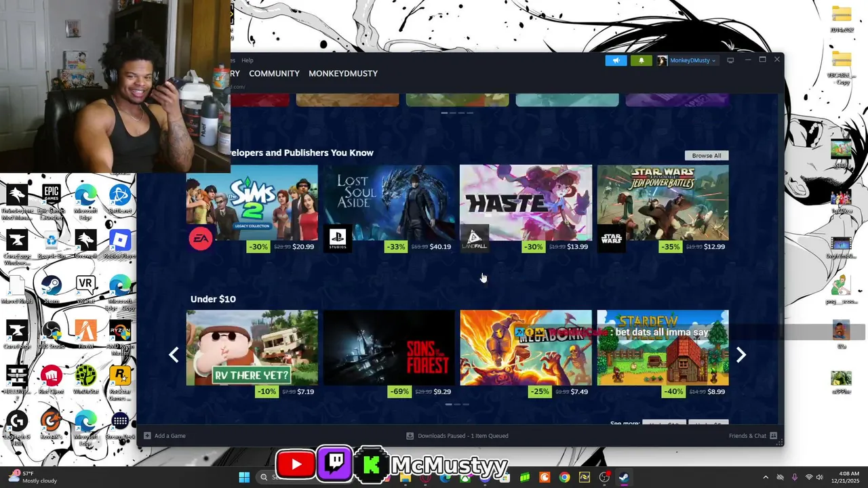This screenshot has width=868, height=488.
Task: Click the Star Wars publisher logo
Action: tap(611, 239)
